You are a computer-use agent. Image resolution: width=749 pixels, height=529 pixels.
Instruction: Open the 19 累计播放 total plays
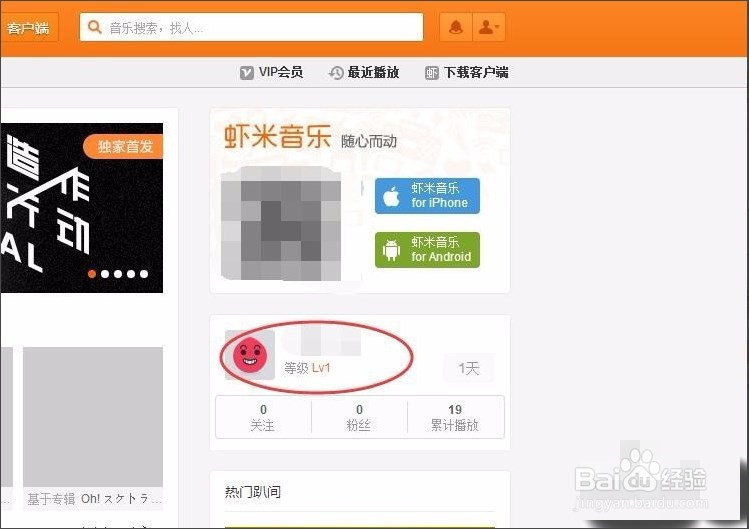point(455,417)
